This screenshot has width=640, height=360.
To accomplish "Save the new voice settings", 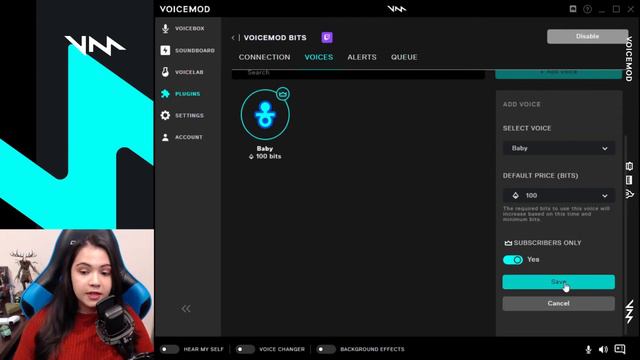I will [558, 282].
